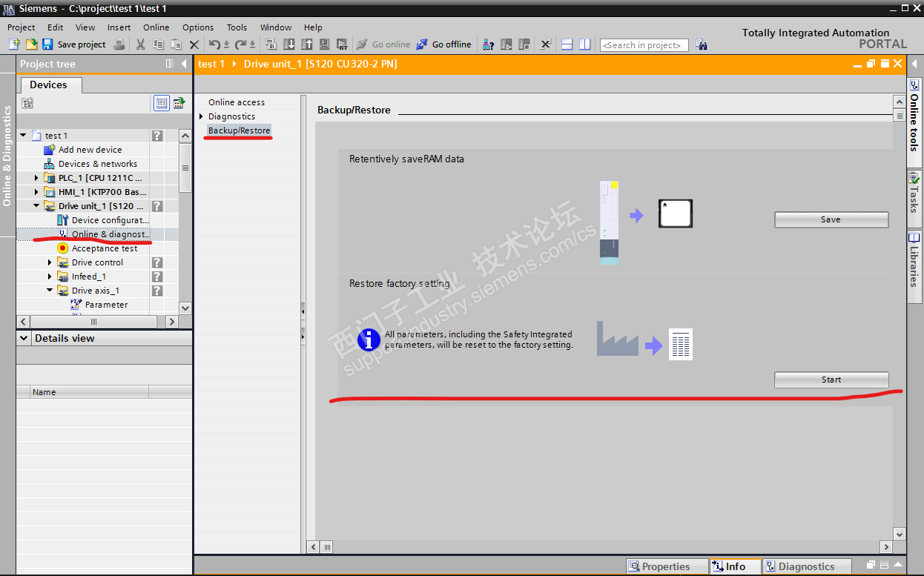Open the Window menu
This screenshot has width=924, height=576.
point(276,27)
